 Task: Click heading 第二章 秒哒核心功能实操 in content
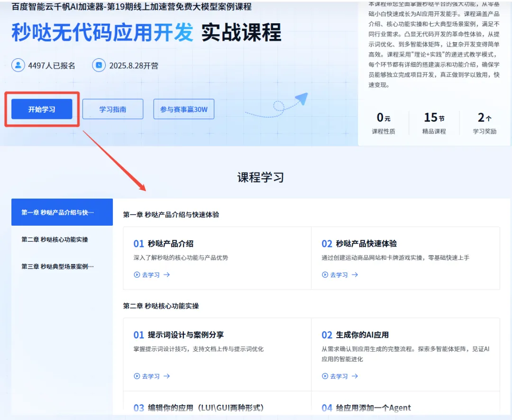pyautogui.click(x=161, y=306)
